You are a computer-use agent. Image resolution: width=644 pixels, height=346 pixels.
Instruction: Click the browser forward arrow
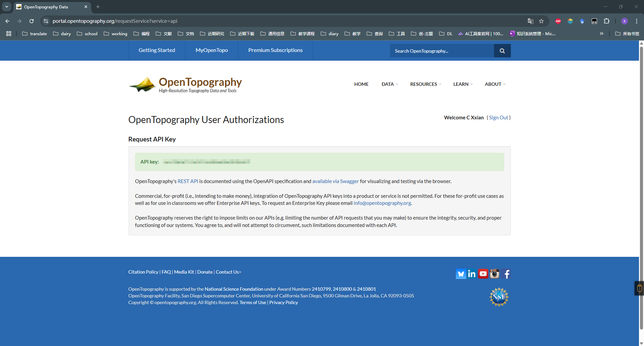pyautogui.click(x=19, y=21)
